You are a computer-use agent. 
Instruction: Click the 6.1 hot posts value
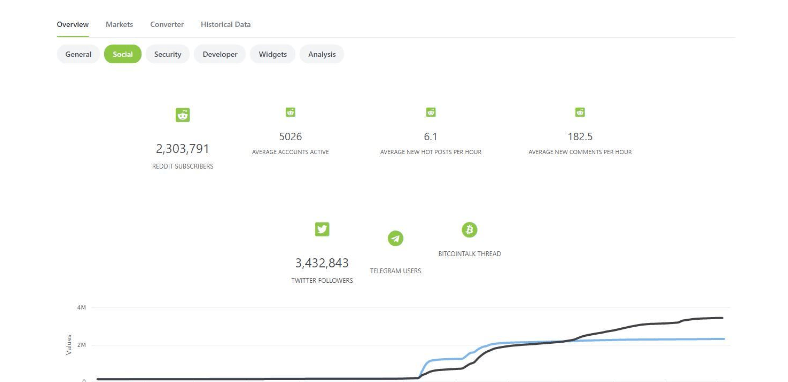[x=431, y=136]
